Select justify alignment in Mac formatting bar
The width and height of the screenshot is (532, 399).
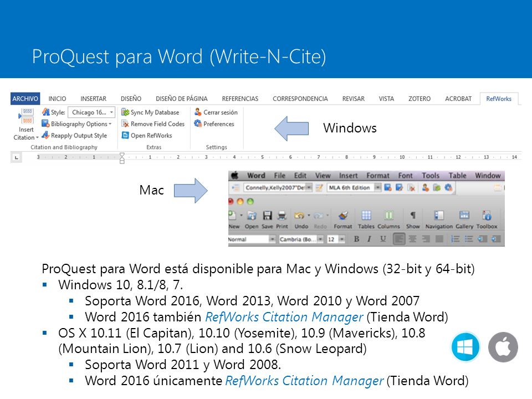(439, 239)
